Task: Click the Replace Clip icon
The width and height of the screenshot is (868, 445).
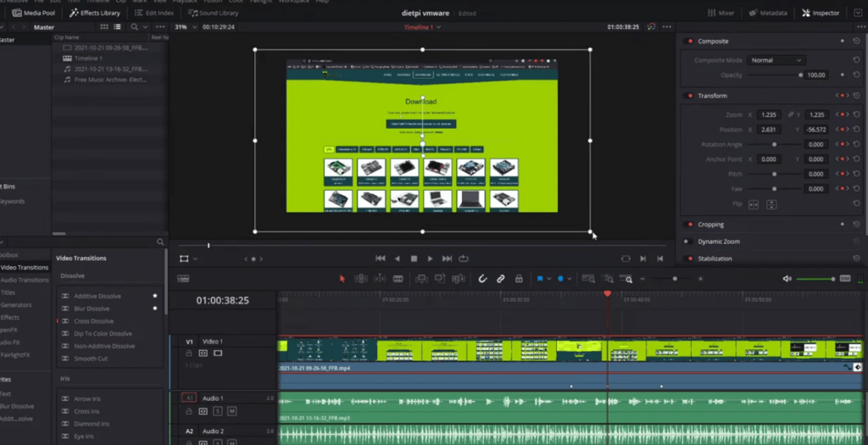Action: pos(459,279)
